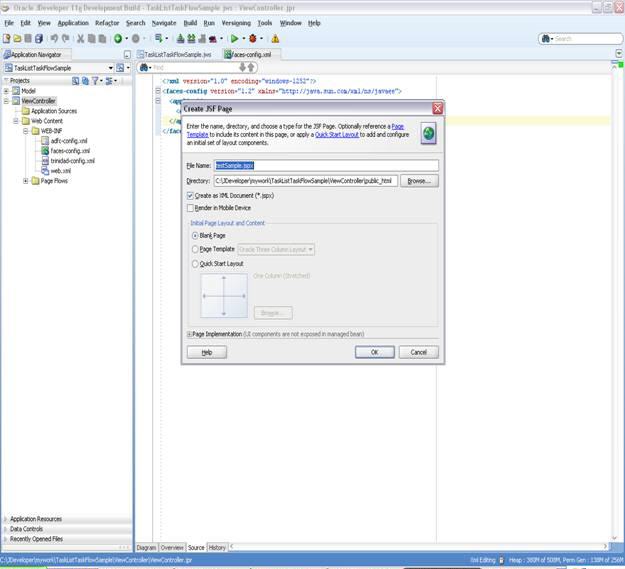Viewport: 625px width, 569px height.
Task: Select faces-config.xml in project tree
Action: (x=70, y=151)
